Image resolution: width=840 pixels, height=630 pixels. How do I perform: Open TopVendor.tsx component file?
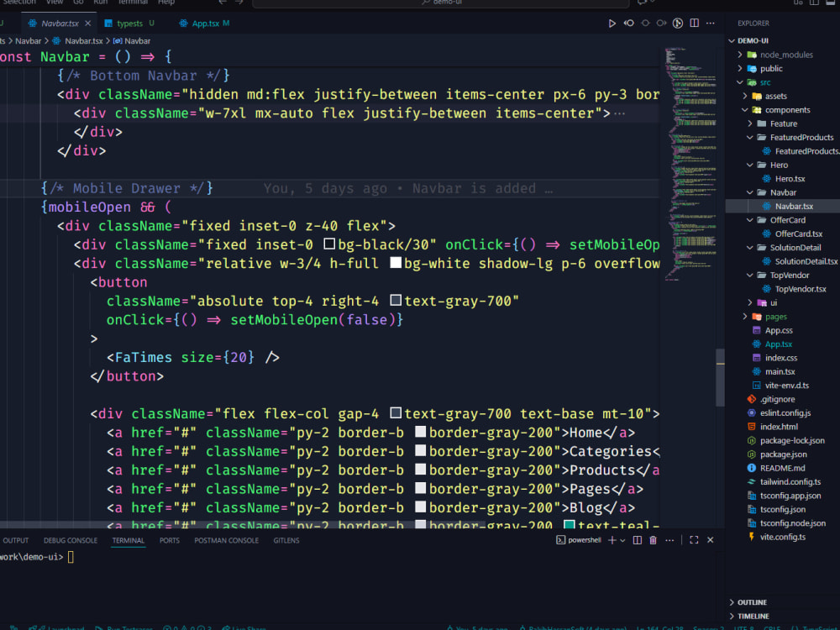tap(801, 289)
